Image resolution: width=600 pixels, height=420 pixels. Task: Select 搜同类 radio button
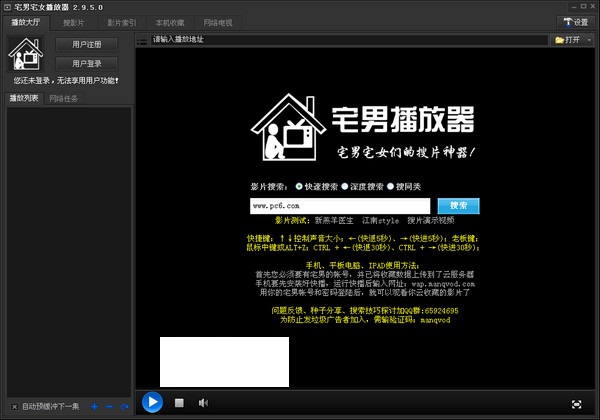[x=390, y=186]
